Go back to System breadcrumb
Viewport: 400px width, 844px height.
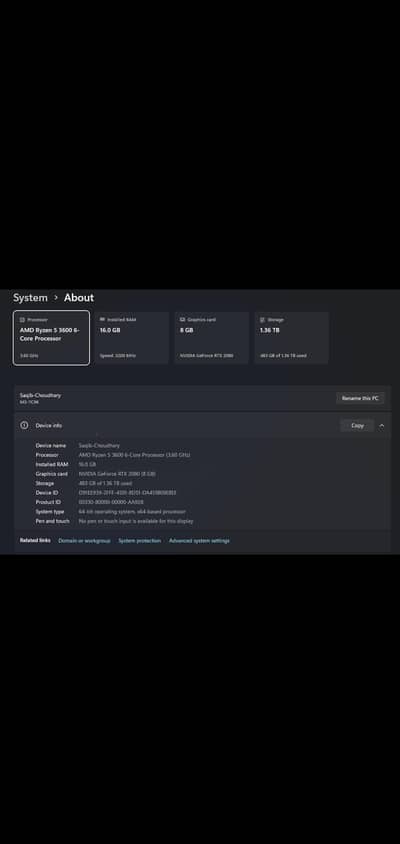click(30, 298)
